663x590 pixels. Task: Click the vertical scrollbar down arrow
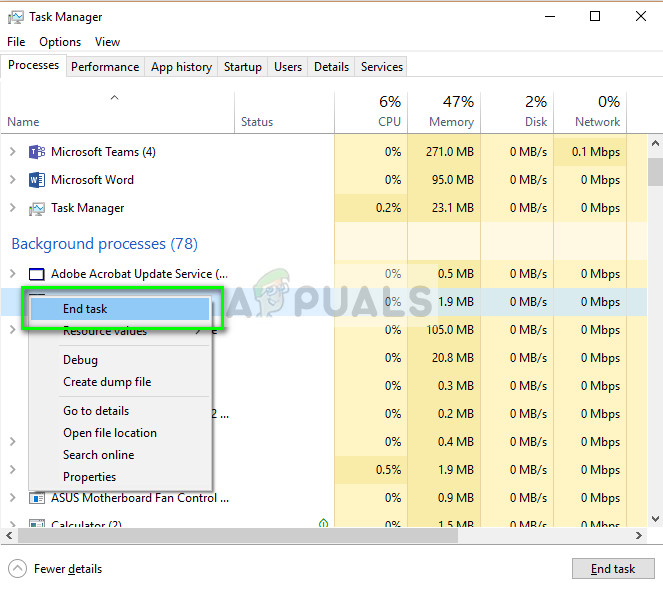click(655, 519)
